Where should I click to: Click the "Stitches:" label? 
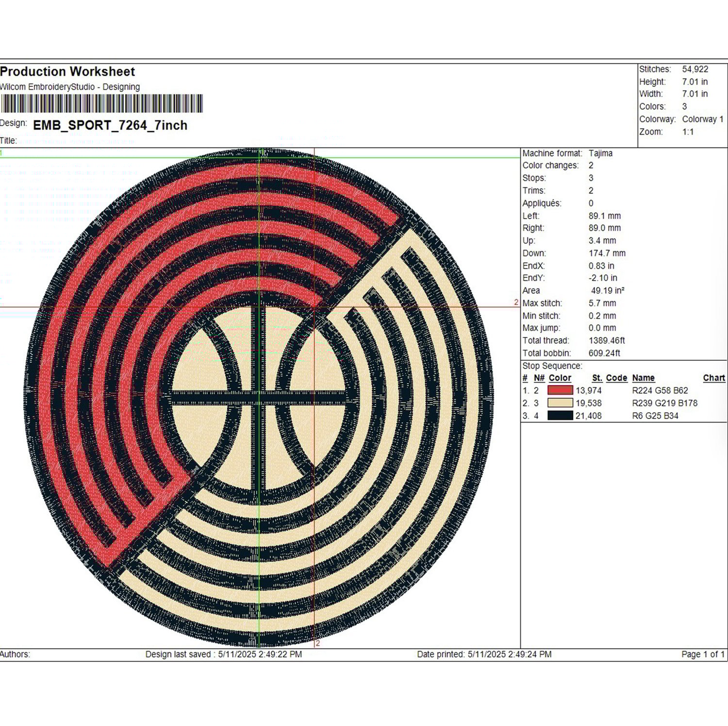click(655, 69)
